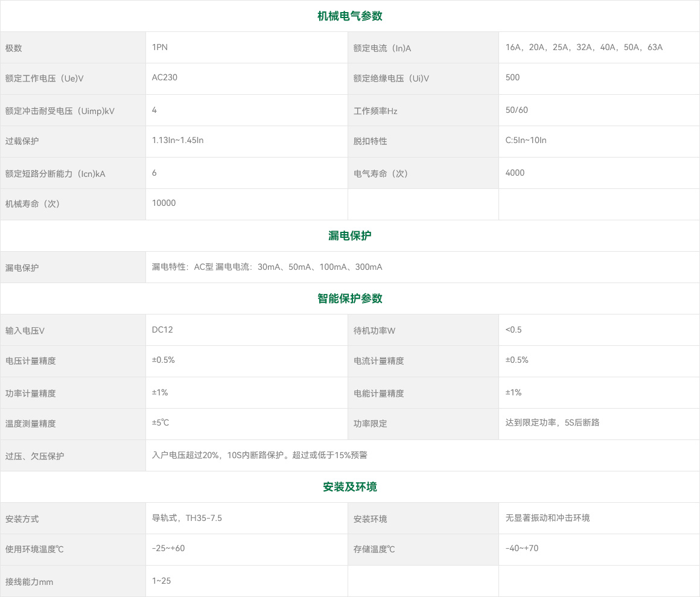700x597 pixels.
Task: Select the 过压、欠压保护 description text
Action: 259,455
